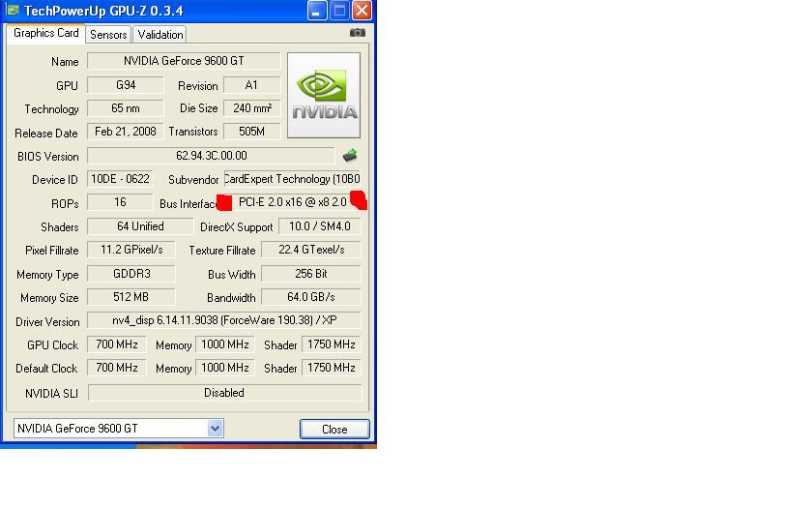Click the Memory Size field 512 MB
This screenshot has width=812, height=508.
point(131,297)
